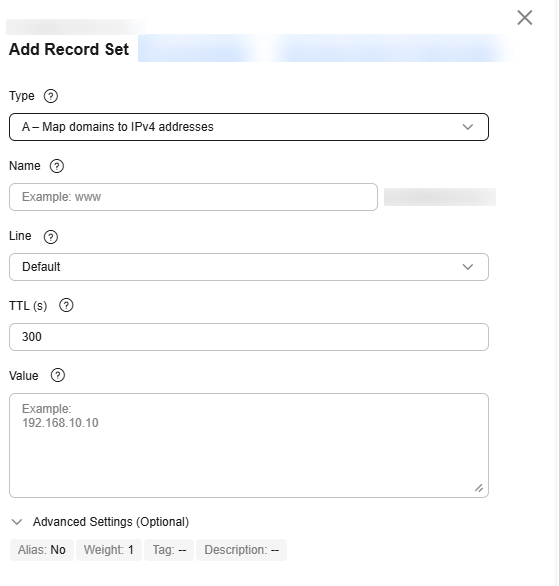Click the question mark next to Value

coord(58,375)
